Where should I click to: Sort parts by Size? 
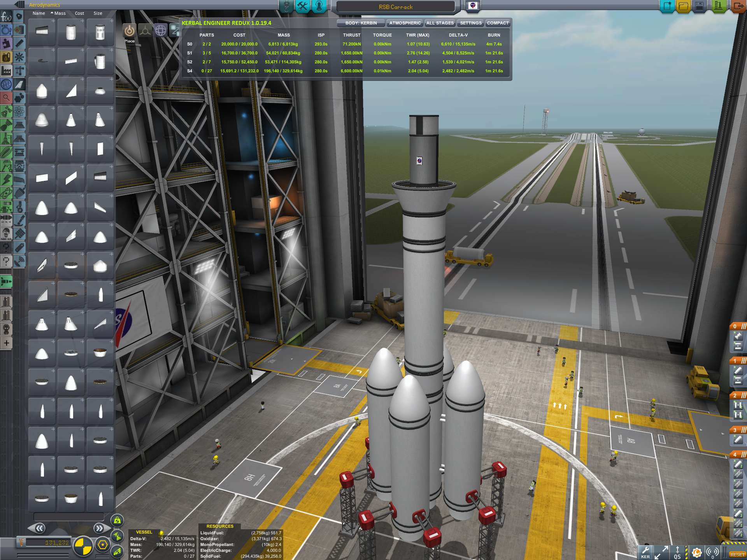[98, 13]
